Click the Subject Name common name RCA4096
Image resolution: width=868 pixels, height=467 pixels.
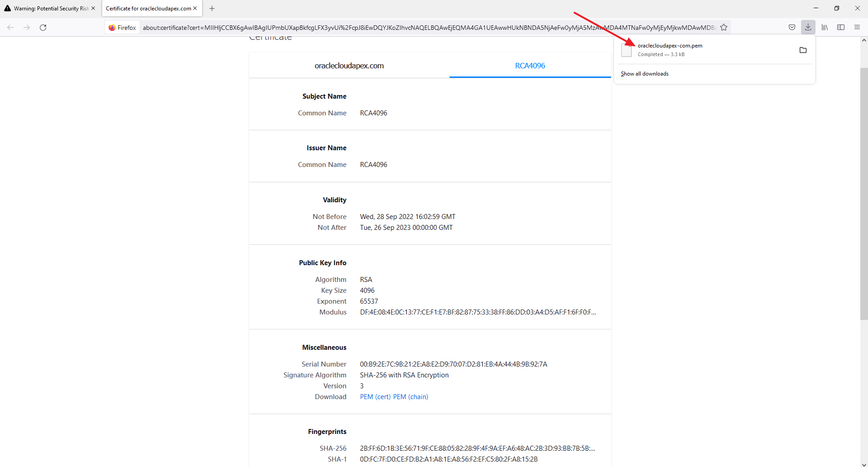tap(374, 113)
